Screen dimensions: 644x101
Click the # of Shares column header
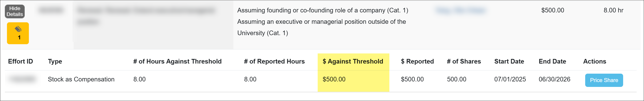[464, 61]
